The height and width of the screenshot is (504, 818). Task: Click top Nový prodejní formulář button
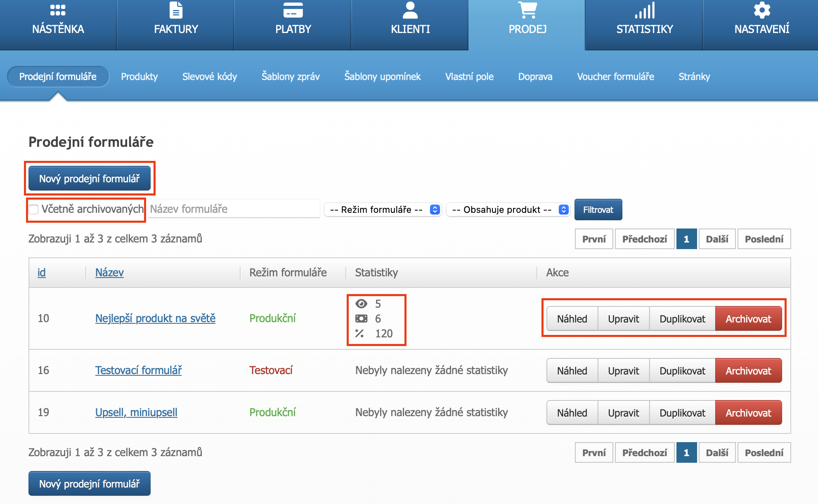[x=90, y=179]
